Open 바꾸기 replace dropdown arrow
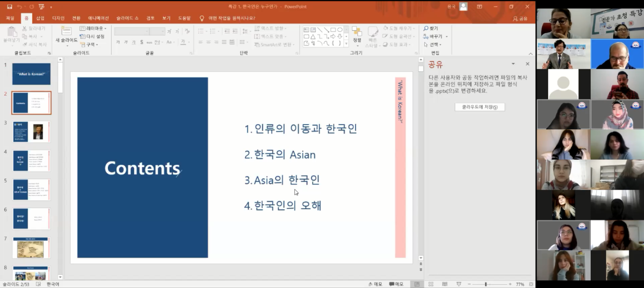644x288 pixels. 447,37
